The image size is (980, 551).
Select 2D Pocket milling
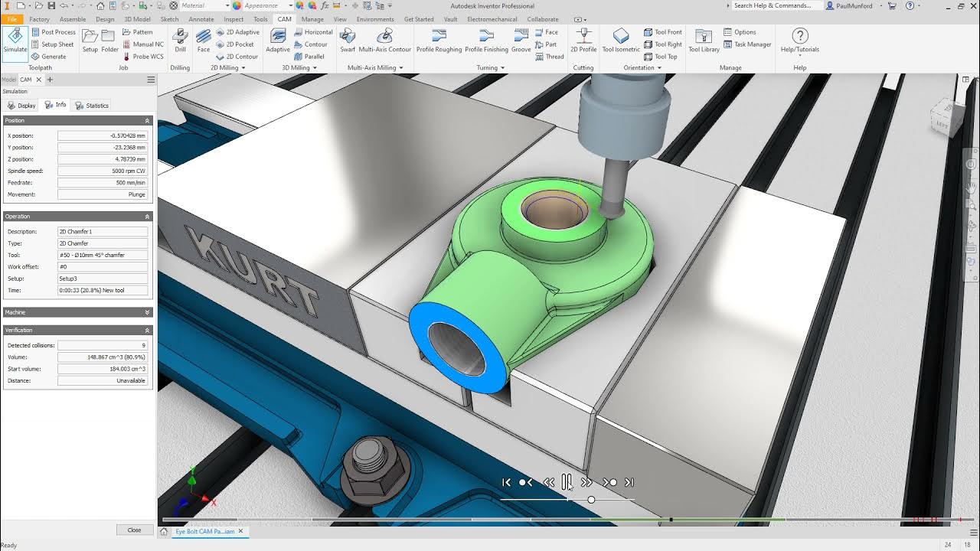coord(235,44)
